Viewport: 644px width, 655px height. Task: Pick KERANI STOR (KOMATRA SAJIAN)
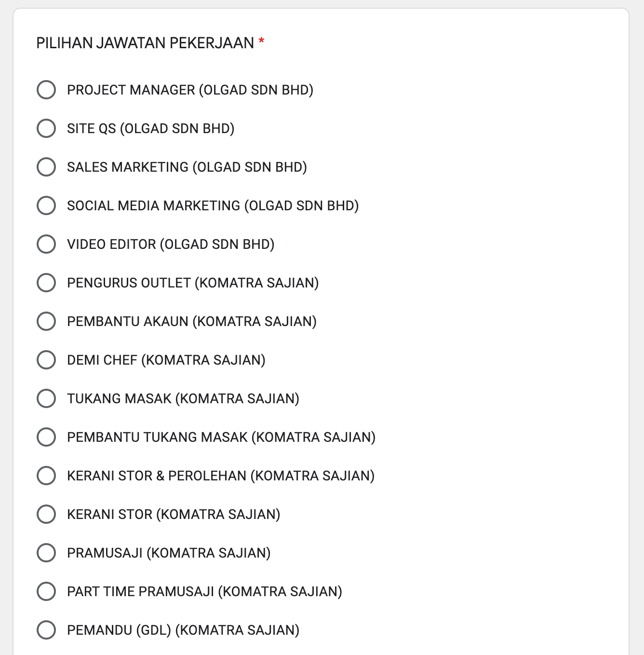[46, 515]
